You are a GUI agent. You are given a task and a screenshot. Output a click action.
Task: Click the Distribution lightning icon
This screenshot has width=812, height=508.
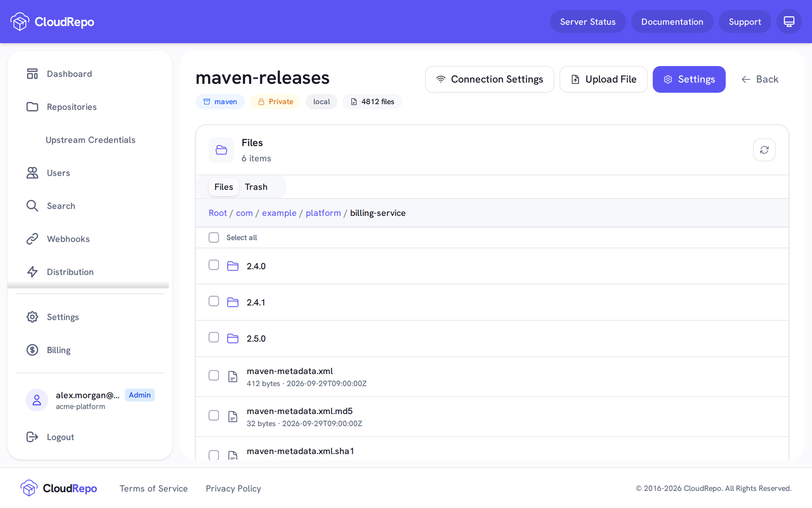coord(32,272)
